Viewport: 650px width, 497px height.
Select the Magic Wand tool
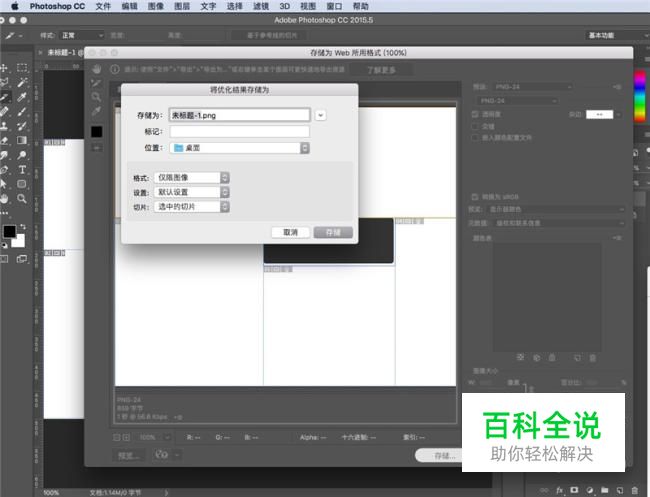(22, 82)
